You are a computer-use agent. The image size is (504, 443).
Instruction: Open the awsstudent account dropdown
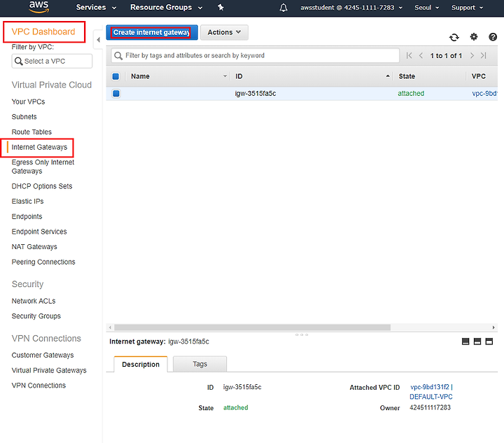click(351, 8)
